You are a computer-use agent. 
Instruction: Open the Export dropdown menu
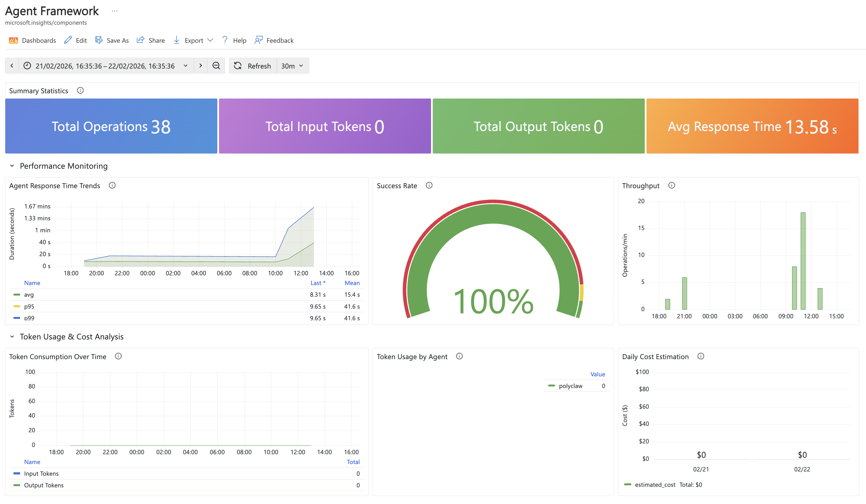click(x=211, y=40)
